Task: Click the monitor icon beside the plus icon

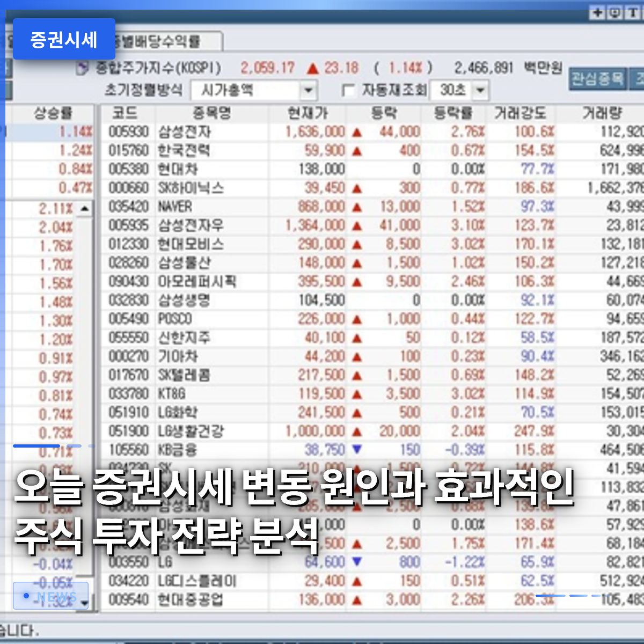Action: tap(615, 13)
